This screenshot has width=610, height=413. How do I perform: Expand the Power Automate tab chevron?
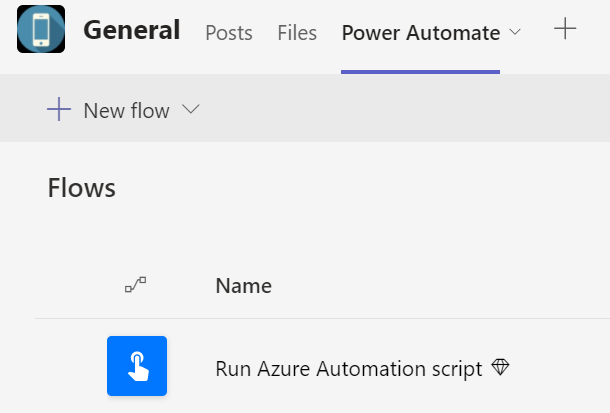pos(515,32)
